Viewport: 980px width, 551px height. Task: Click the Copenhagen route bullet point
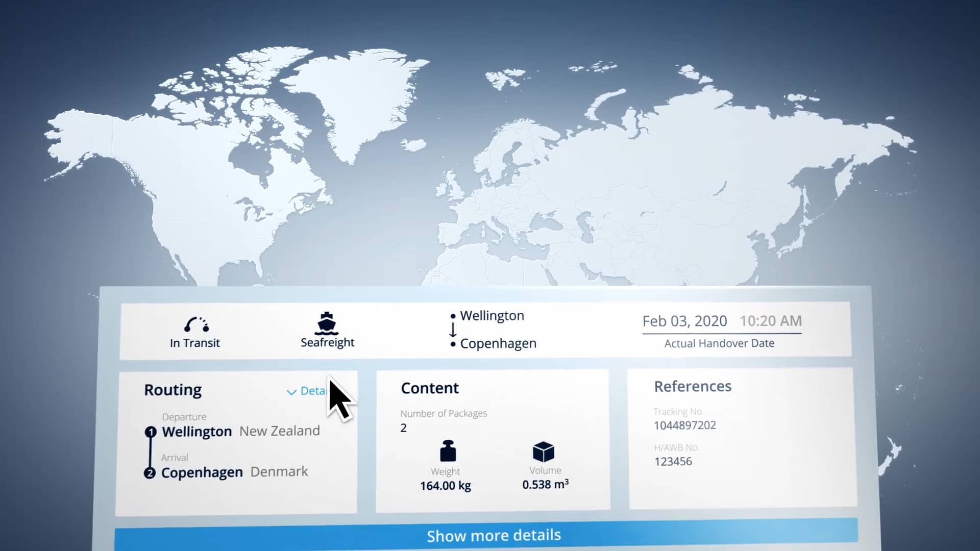[x=453, y=344]
